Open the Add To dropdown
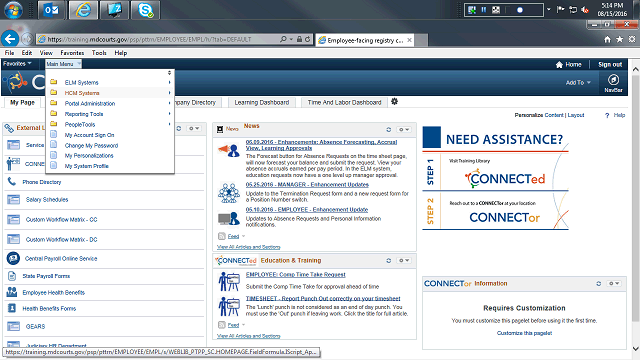640x360 pixels. (x=578, y=82)
